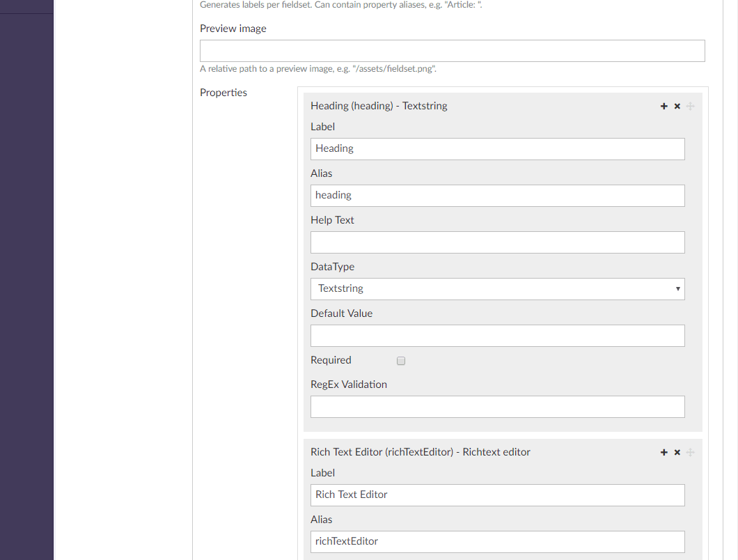Click the Default Value input field
738x560 pixels.
pyautogui.click(x=498, y=336)
